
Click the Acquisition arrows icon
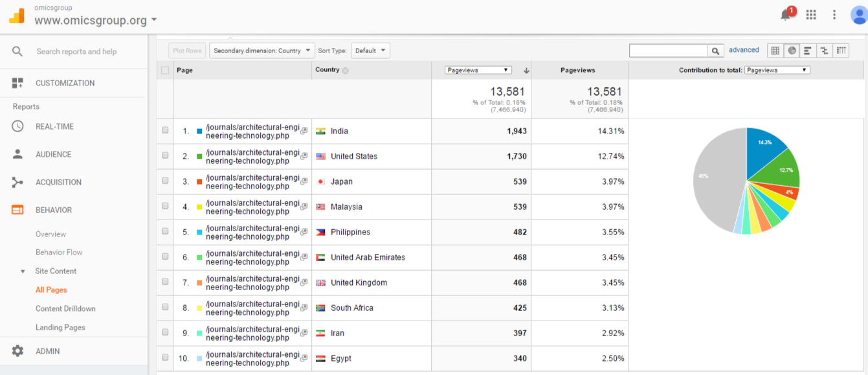tap(17, 182)
